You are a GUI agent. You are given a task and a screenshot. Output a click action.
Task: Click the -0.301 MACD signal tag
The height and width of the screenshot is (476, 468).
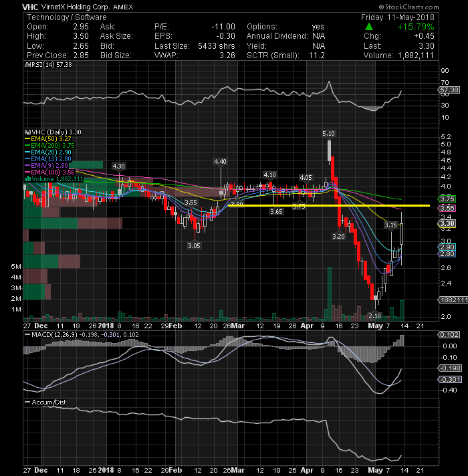[450, 380]
